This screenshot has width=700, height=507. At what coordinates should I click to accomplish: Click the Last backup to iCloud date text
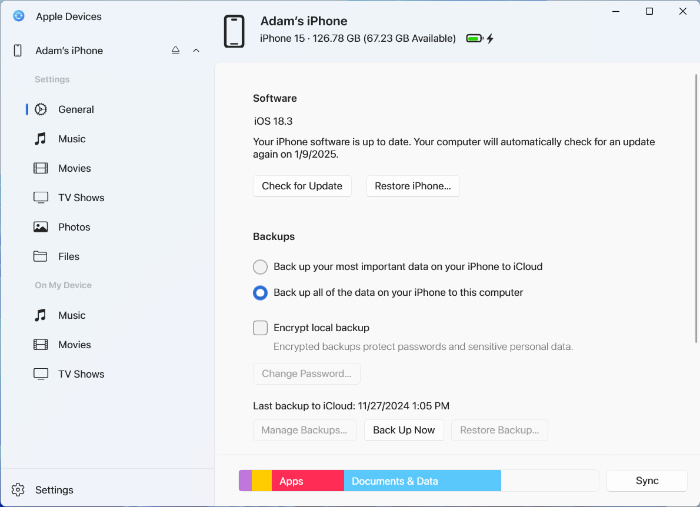(x=351, y=406)
